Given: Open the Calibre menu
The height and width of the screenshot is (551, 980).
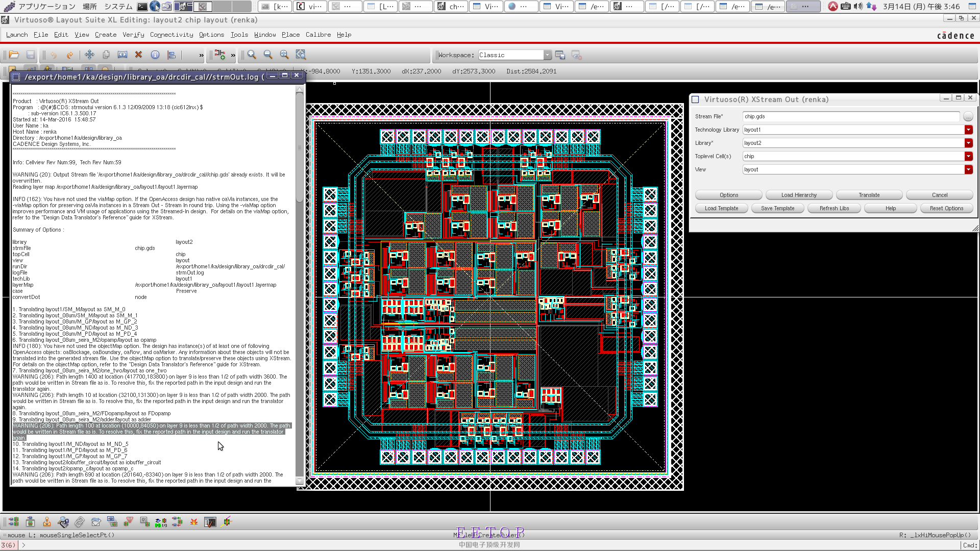Looking at the screenshot, I should tap(318, 35).
